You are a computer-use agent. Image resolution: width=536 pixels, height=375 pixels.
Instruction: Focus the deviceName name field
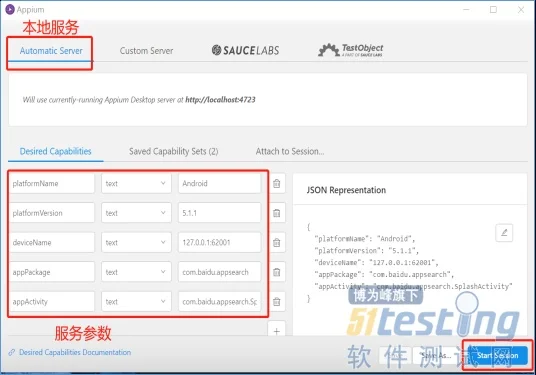tap(52, 243)
